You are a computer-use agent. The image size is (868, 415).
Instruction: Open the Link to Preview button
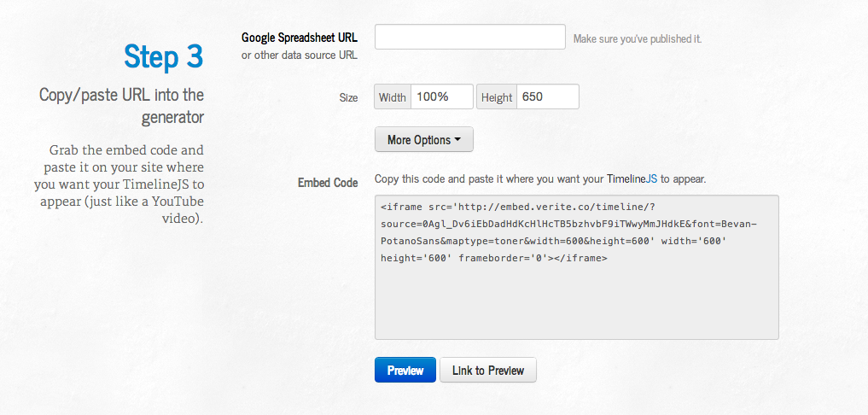pos(487,370)
